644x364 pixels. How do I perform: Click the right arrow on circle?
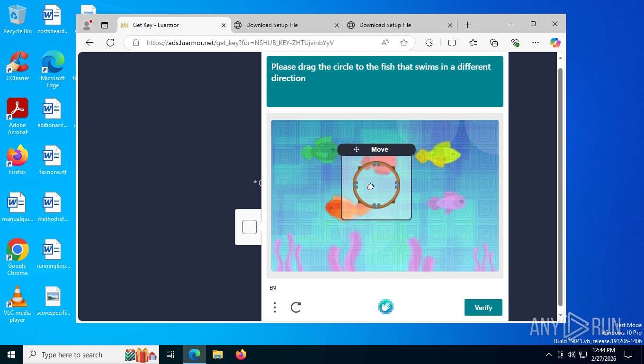coord(397,185)
